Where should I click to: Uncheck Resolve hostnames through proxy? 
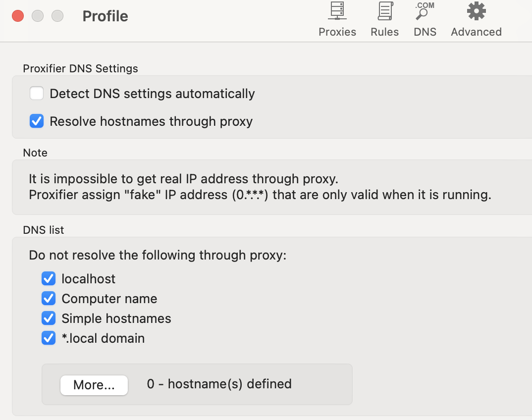pos(37,121)
